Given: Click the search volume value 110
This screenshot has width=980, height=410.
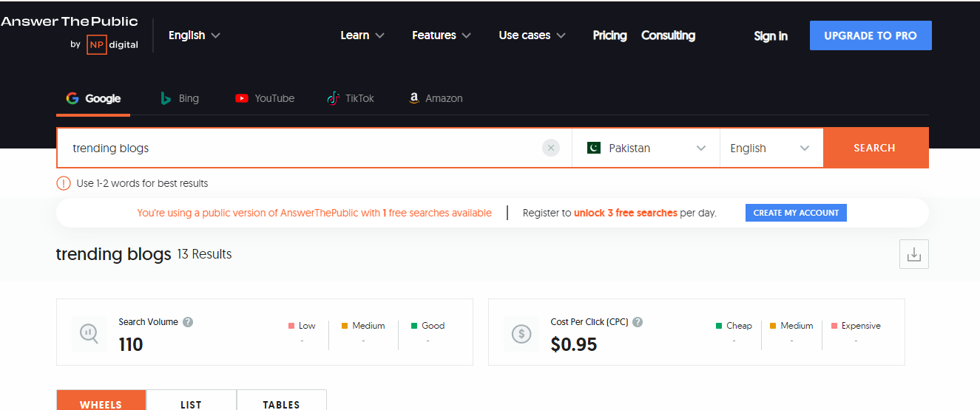Looking at the screenshot, I should click(x=131, y=344).
